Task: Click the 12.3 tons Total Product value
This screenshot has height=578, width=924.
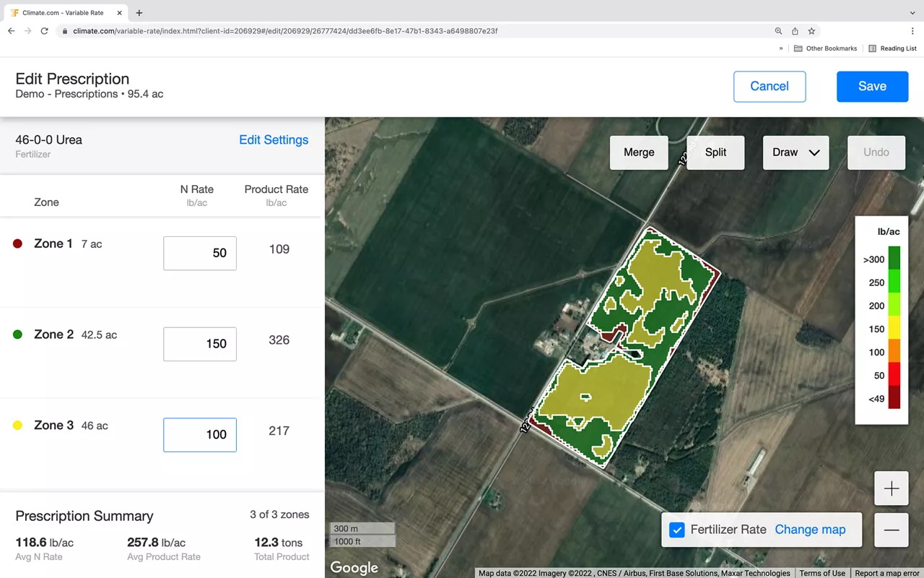Action: (279, 543)
